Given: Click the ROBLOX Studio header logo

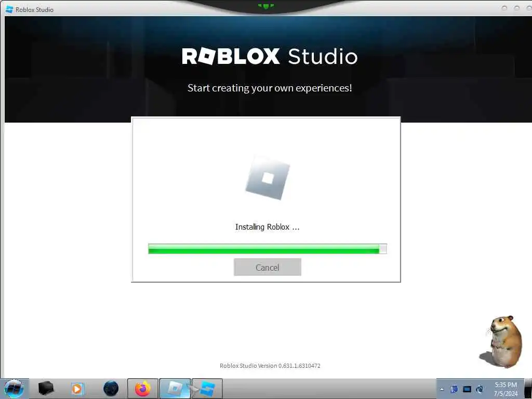Looking at the screenshot, I should 270,56.
